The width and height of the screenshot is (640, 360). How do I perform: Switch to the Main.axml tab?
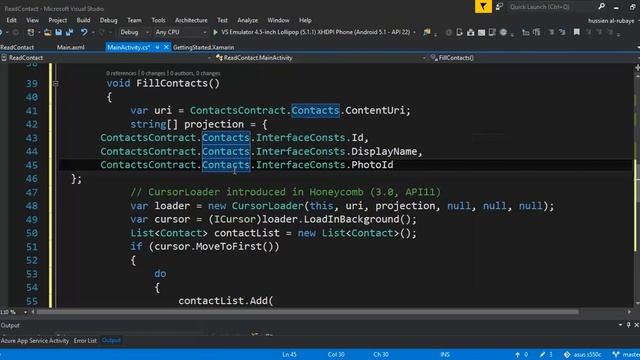tap(71, 47)
